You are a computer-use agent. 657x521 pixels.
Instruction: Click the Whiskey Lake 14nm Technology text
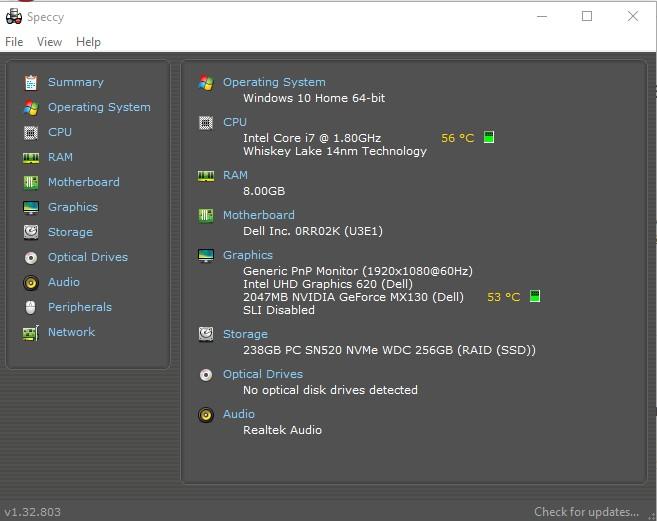coord(335,151)
